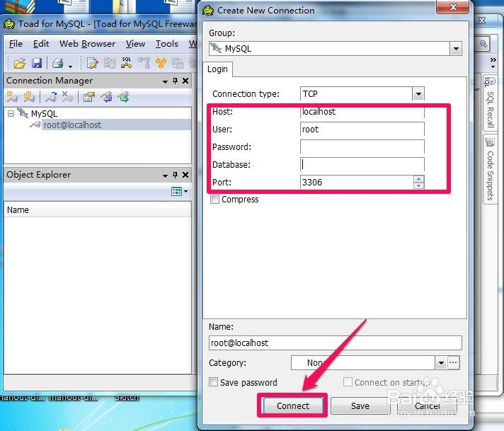Click the Host input field
Viewport: 504px width, 431px height.
pyautogui.click(x=362, y=112)
